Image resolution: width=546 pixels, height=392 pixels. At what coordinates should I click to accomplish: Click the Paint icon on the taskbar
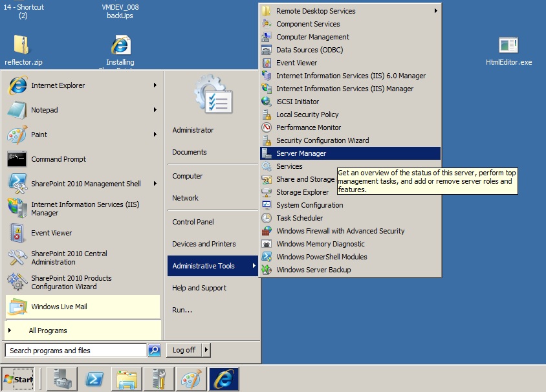191,379
